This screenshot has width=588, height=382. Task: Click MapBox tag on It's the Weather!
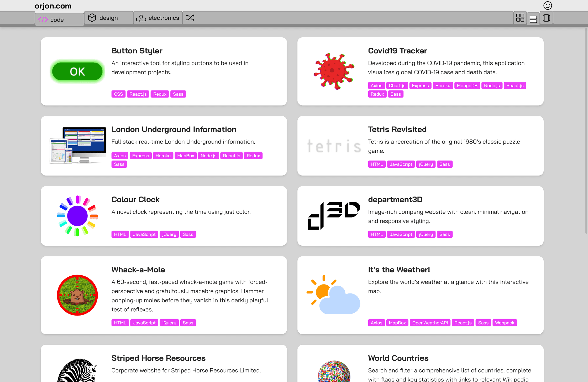[397, 323]
